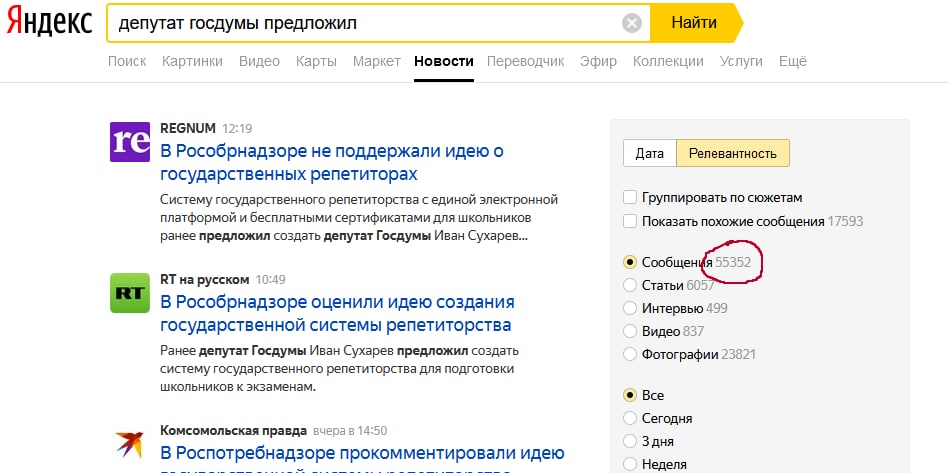
Task: Select the Фотографии radio button
Action: pos(630,354)
